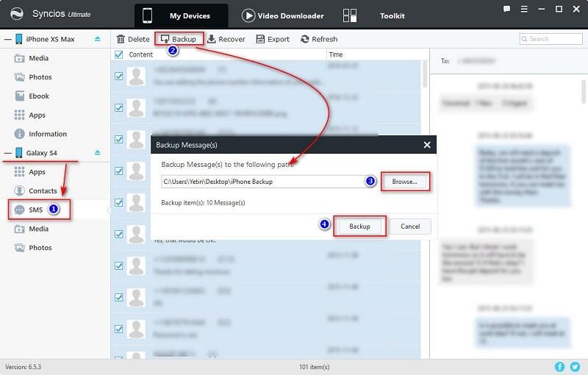The image size is (588, 375).
Task: Open Photos under iPhone XS Max
Action: (x=40, y=77)
